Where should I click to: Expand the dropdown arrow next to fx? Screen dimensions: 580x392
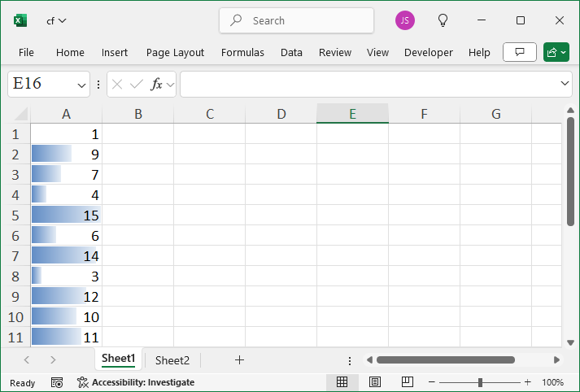(x=170, y=85)
